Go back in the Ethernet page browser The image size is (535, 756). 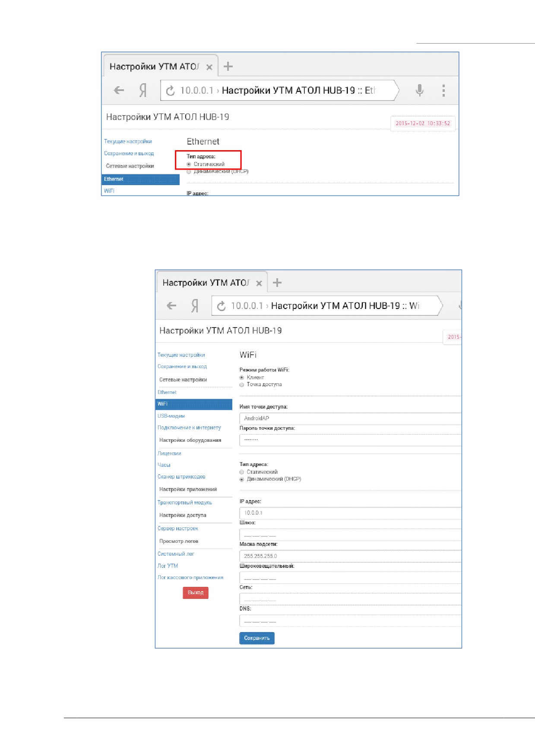(x=119, y=90)
